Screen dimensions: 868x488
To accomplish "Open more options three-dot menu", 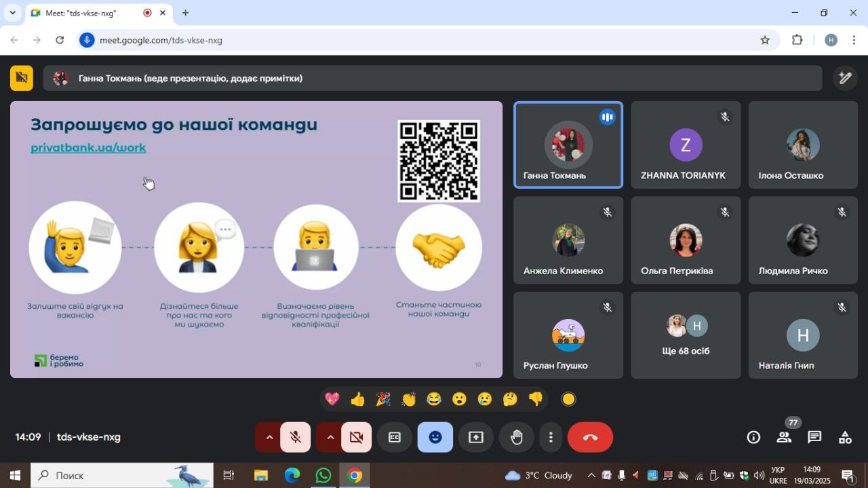I will tap(551, 438).
